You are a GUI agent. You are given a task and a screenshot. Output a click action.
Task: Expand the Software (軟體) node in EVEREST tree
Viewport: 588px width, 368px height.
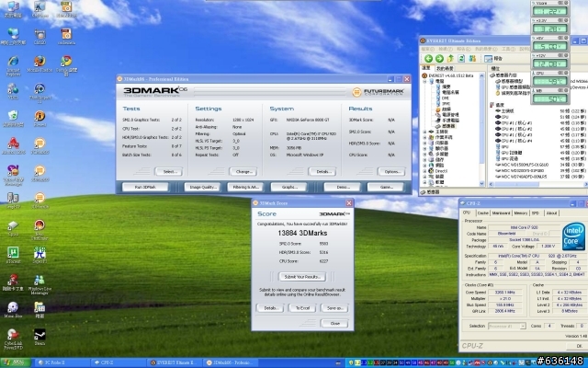click(424, 182)
